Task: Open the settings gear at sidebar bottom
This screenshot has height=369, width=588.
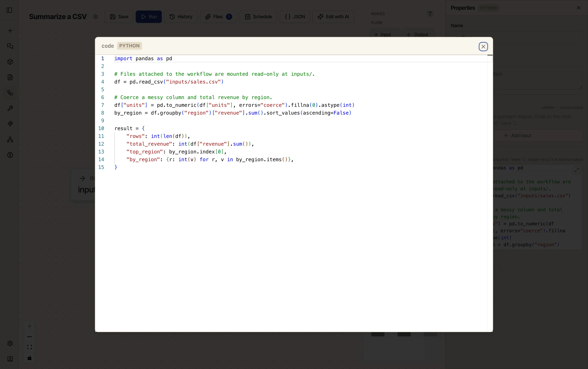Action: coord(10,343)
